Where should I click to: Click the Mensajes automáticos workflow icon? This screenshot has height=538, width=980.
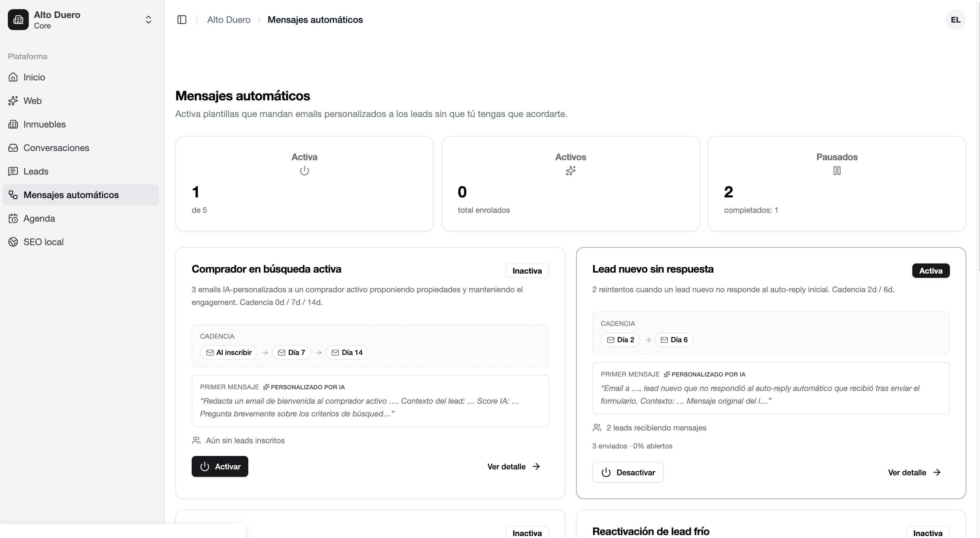(x=13, y=195)
